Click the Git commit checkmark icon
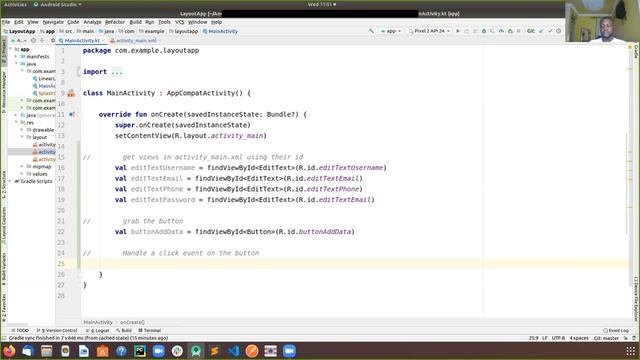The height and width of the screenshot is (360, 640). 550,31
